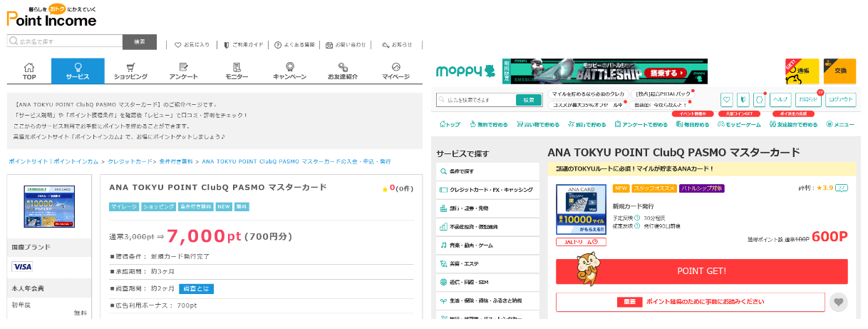Image resolution: width=868 pixels, height=329 pixels.
Task: Click the Point Income logo
Action: [51, 16]
